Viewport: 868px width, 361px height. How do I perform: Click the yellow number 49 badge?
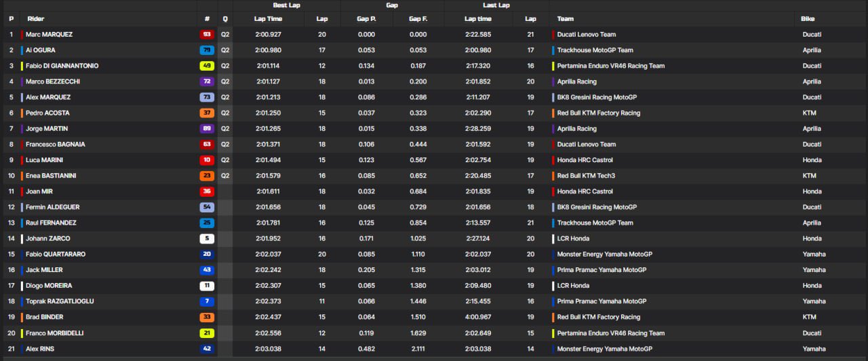pos(207,66)
